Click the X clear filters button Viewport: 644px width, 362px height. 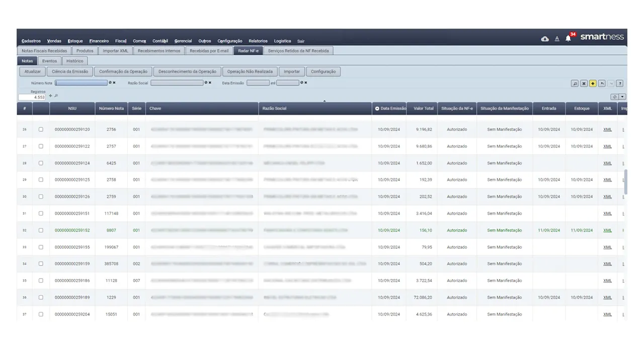[x=584, y=83]
